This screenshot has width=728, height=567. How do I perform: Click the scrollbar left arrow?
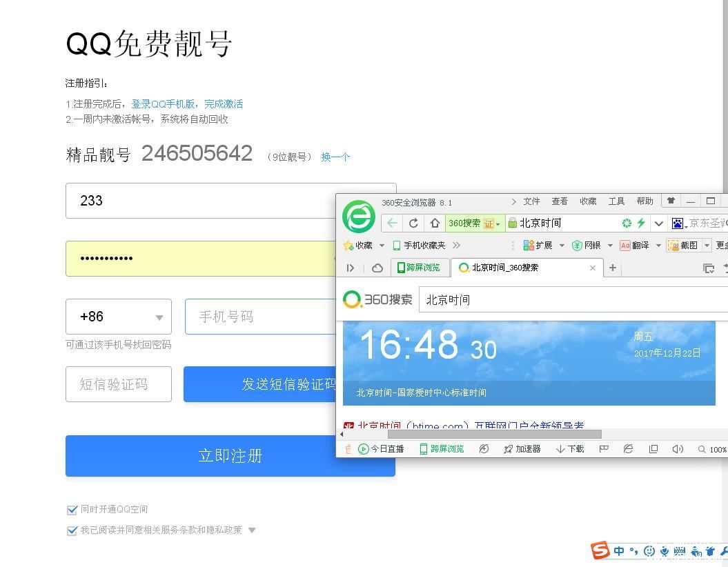[x=342, y=435]
